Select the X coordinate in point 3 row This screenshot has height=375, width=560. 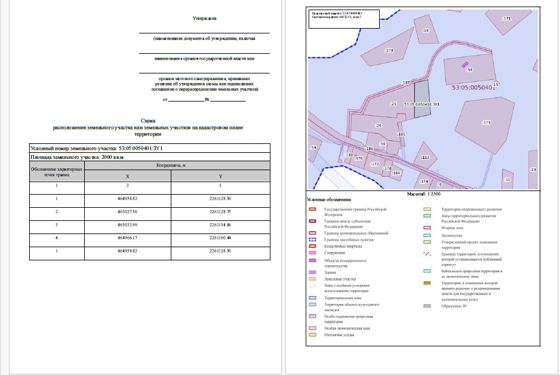[x=128, y=225]
